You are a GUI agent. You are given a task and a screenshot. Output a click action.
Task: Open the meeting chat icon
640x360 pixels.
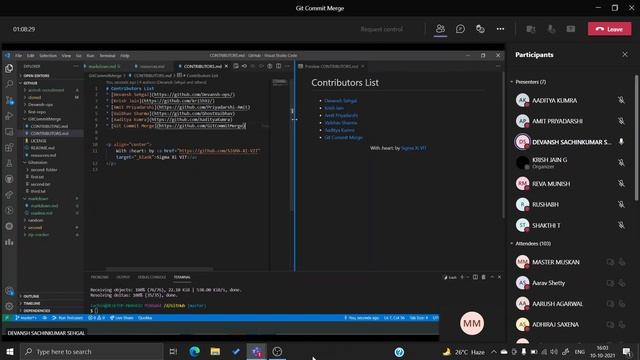click(460, 29)
